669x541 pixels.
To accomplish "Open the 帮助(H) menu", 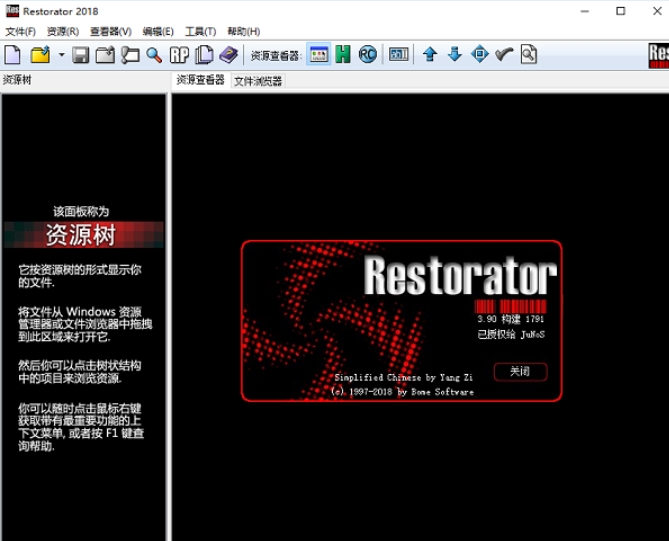I will tap(244, 32).
